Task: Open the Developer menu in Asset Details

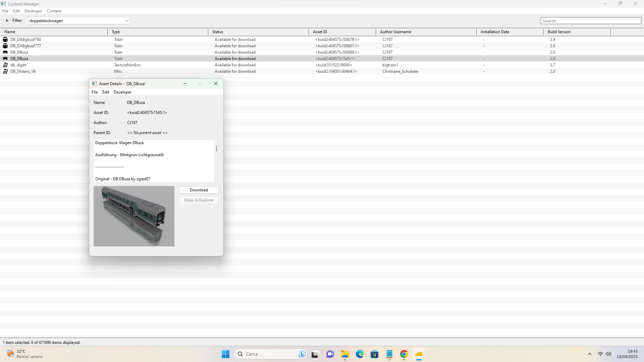Action: point(122,92)
